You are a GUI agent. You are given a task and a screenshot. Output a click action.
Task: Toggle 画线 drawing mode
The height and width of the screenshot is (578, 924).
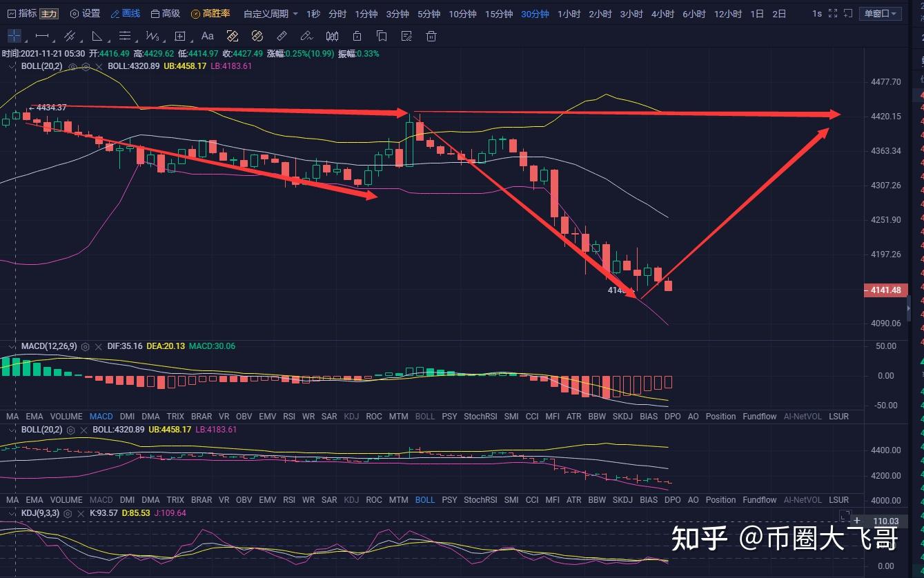(x=126, y=14)
